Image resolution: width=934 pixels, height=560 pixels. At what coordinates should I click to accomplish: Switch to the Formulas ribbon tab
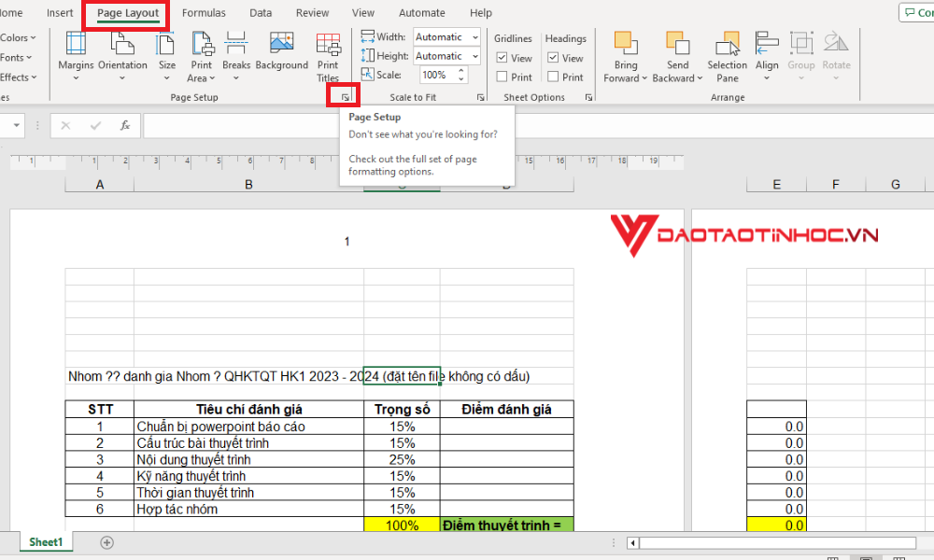(204, 12)
